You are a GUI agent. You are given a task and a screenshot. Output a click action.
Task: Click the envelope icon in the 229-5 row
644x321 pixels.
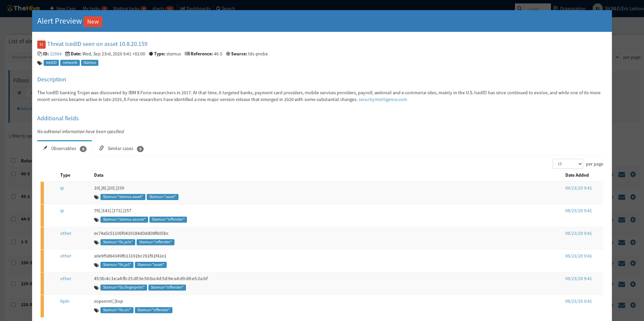click(621, 284)
